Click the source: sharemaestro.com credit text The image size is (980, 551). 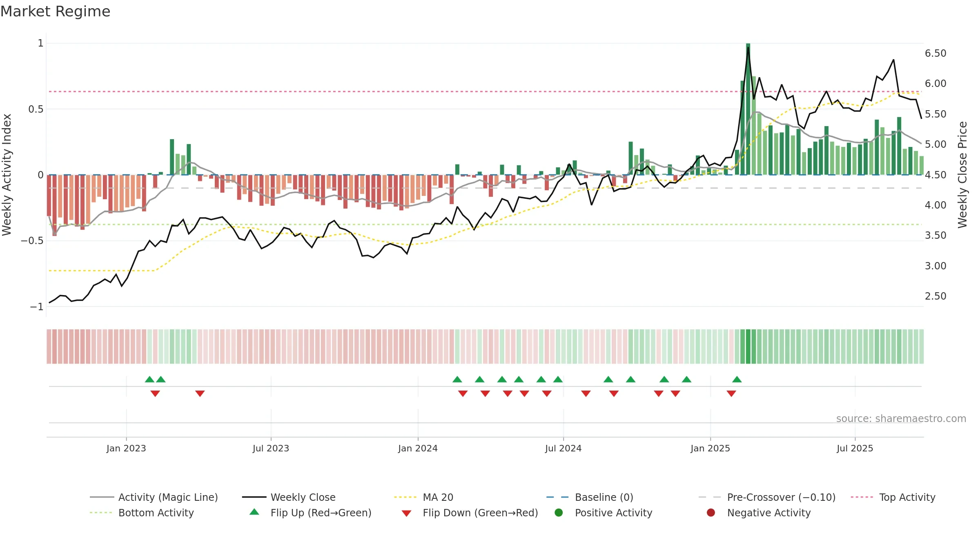tap(901, 418)
